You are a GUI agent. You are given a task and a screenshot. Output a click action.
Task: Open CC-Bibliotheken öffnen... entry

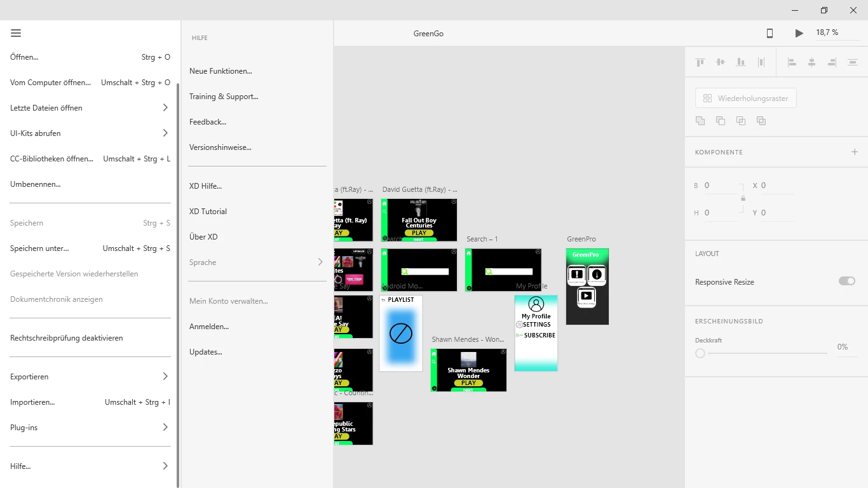click(x=90, y=159)
